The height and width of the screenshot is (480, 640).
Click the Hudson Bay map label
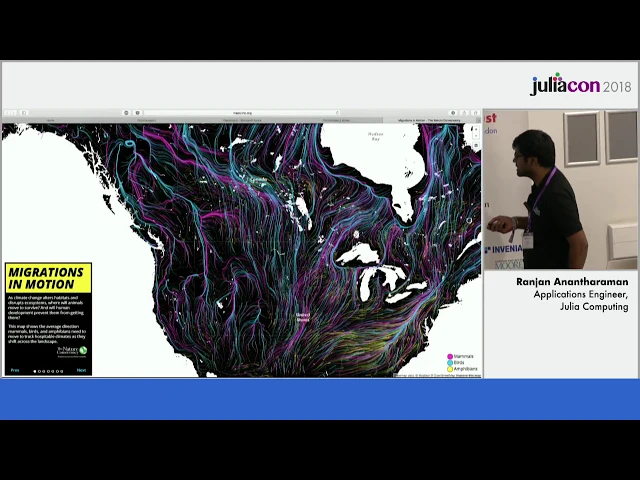click(376, 136)
